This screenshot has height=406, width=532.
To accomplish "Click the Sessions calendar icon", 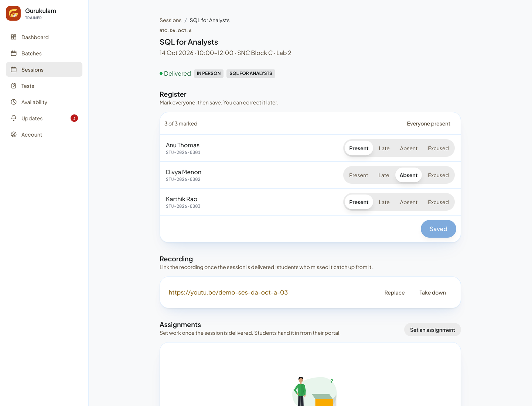I will pos(14,69).
